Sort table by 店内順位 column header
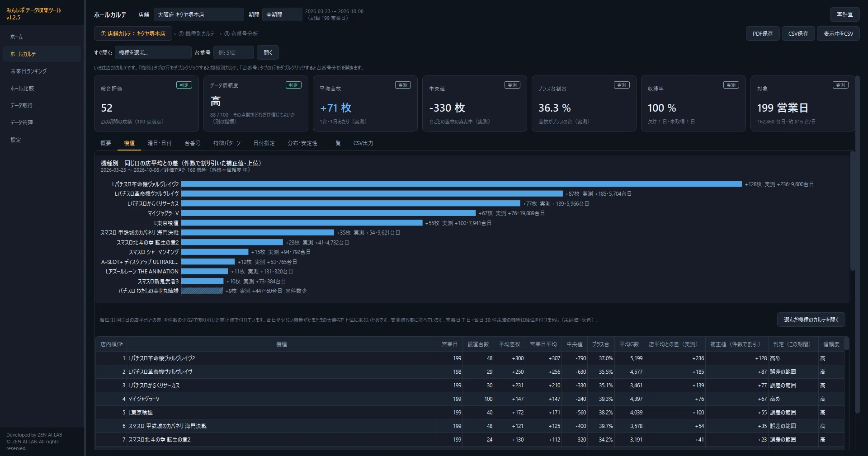The height and width of the screenshot is (456, 868). click(x=111, y=344)
